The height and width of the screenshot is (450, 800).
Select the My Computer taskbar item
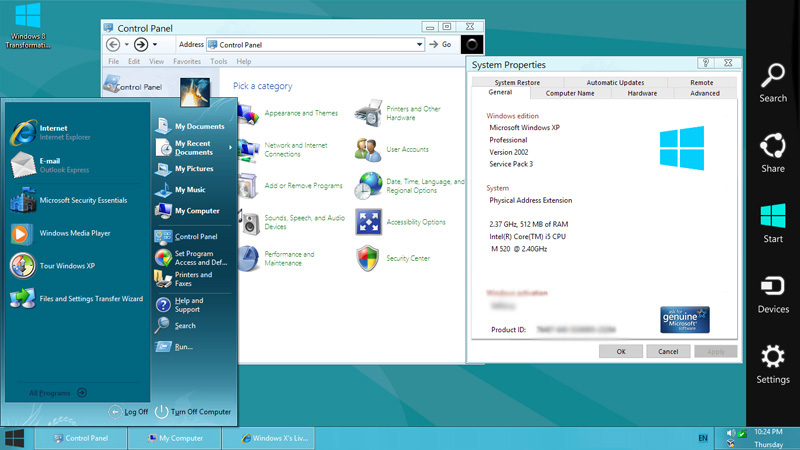click(x=181, y=438)
